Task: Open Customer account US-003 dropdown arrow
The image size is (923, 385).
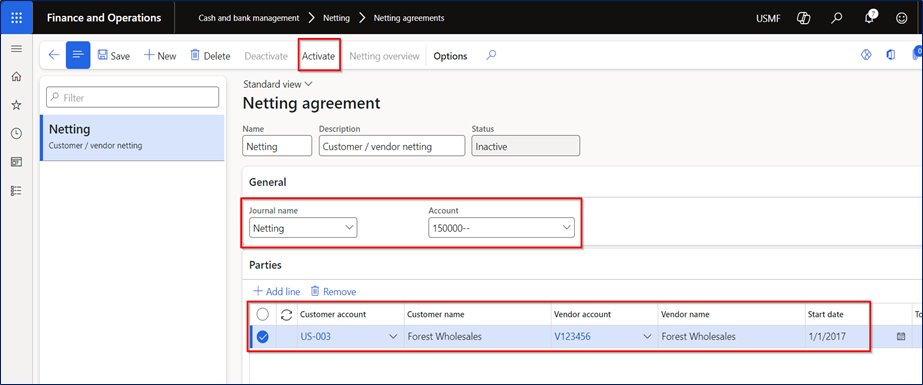Action: pyautogui.click(x=393, y=337)
